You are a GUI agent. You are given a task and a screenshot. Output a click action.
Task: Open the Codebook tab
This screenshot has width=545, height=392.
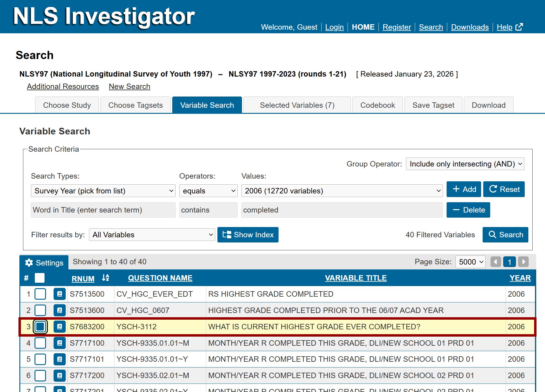pyautogui.click(x=378, y=105)
